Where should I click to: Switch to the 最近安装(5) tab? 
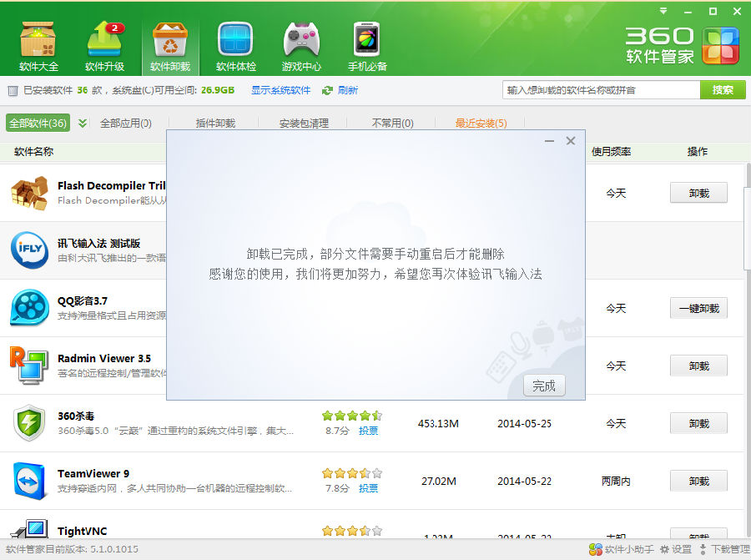[481, 124]
